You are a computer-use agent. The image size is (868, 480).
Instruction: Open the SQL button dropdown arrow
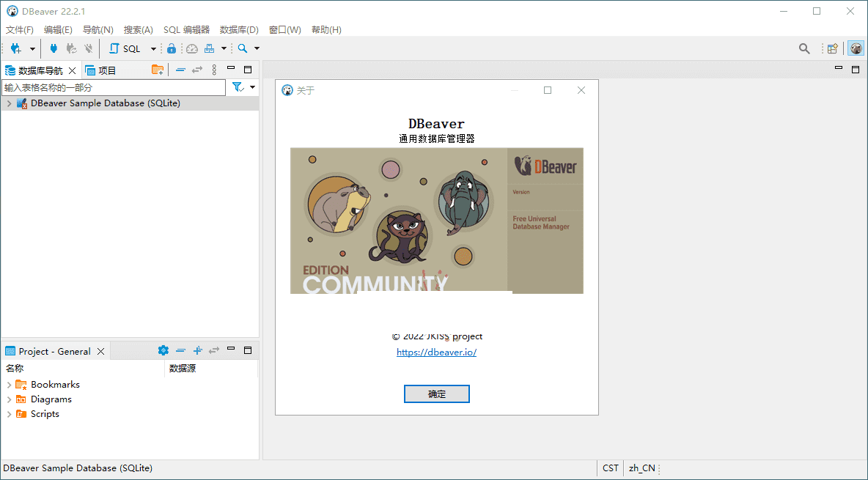(x=153, y=48)
